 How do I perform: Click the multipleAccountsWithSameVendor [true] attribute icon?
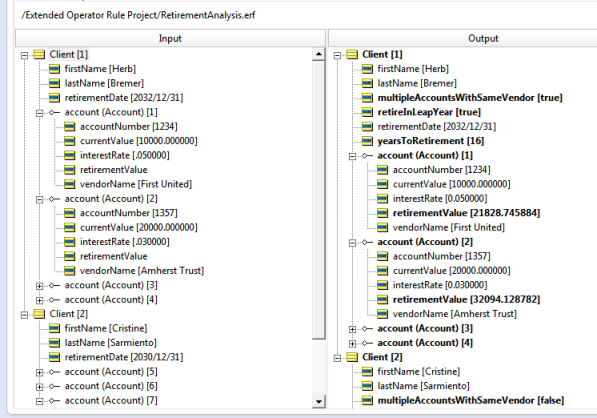[367, 98]
